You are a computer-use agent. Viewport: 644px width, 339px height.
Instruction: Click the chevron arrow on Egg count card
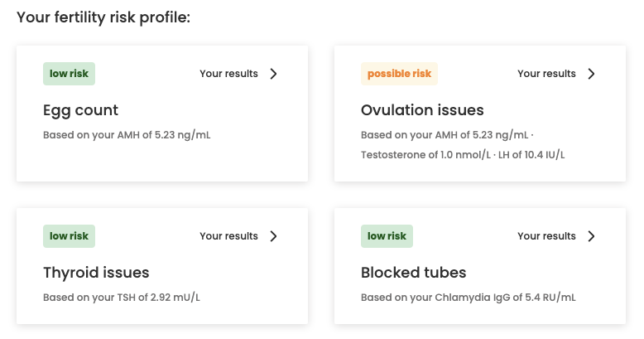(x=274, y=74)
